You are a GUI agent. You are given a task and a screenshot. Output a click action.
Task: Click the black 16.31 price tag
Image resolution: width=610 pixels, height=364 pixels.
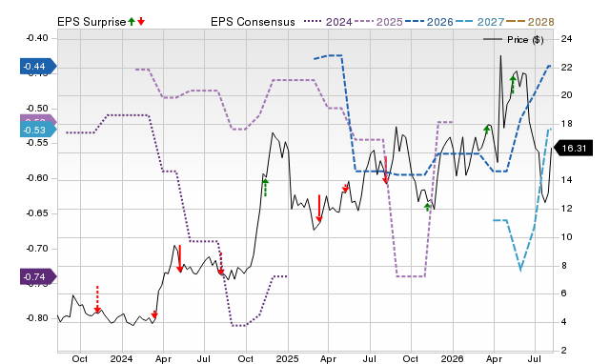pos(573,148)
